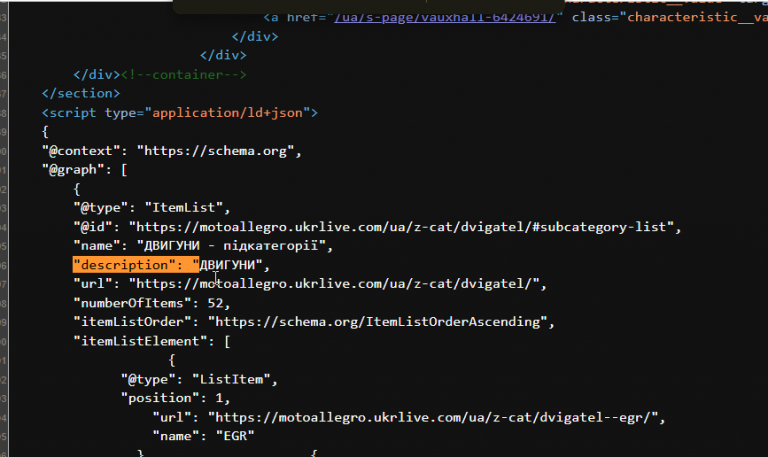The image size is (768, 457).
Task: Click the numberOfItems value 52
Action: click(x=215, y=303)
